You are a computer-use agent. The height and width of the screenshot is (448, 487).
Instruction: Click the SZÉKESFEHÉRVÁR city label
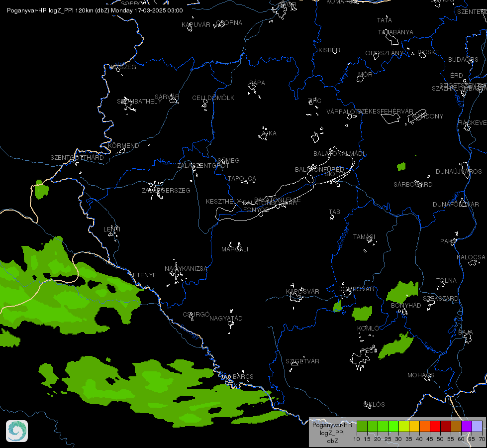(x=386, y=112)
